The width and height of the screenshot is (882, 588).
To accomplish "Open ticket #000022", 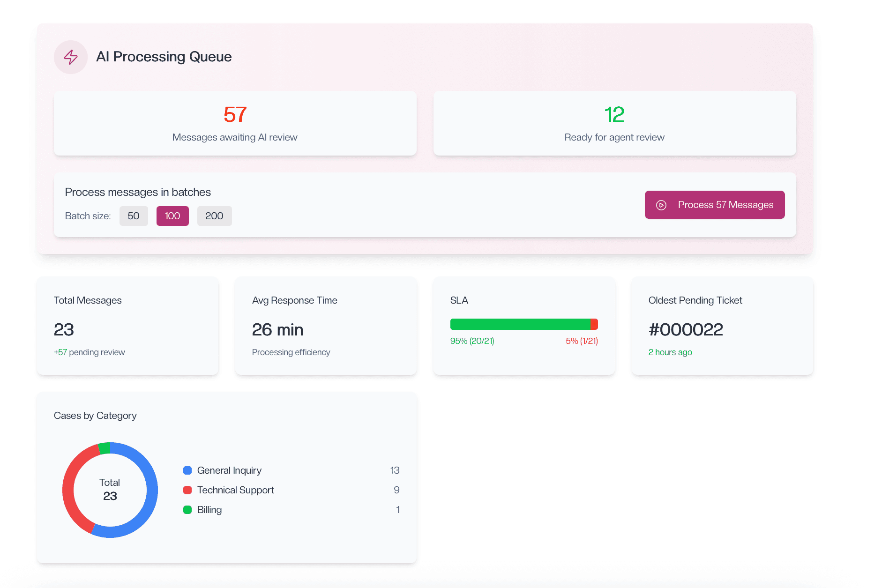I will click(x=686, y=329).
